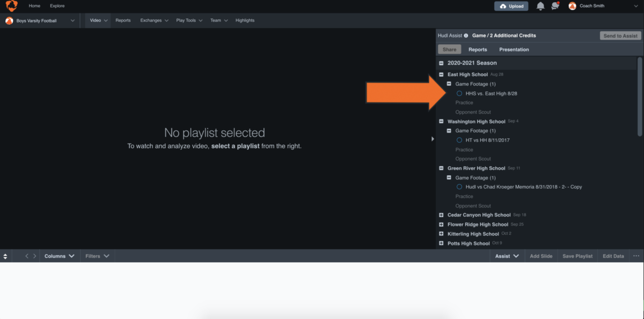Screen dimensions: 644x319
Task: Click the Hudl Assist info icon
Action: coord(465,35)
